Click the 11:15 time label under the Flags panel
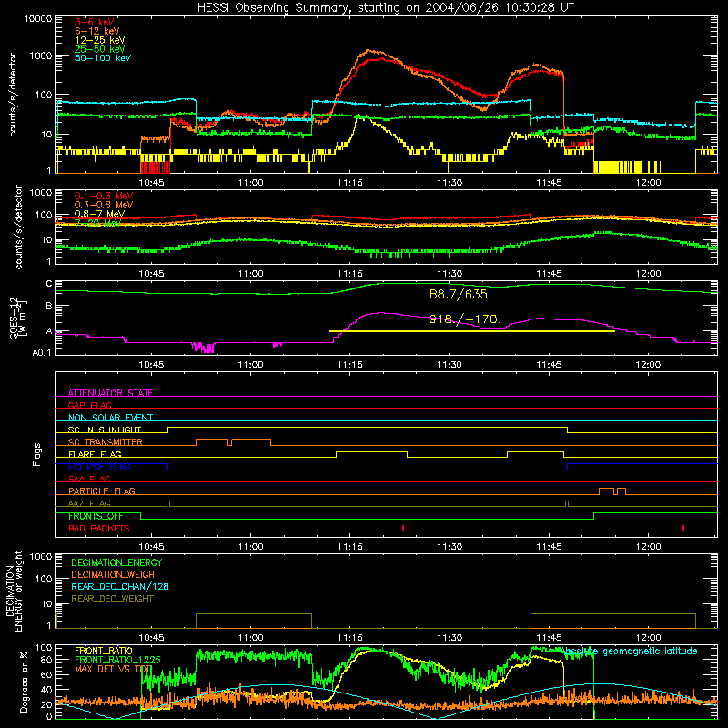This screenshot has width=728, height=728. [x=350, y=547]
